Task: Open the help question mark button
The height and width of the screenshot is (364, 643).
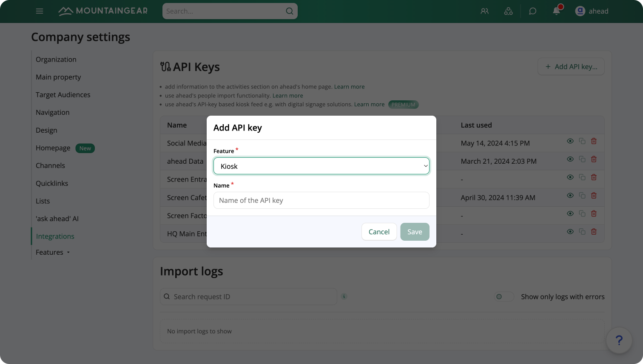Action: pos(619,340)
